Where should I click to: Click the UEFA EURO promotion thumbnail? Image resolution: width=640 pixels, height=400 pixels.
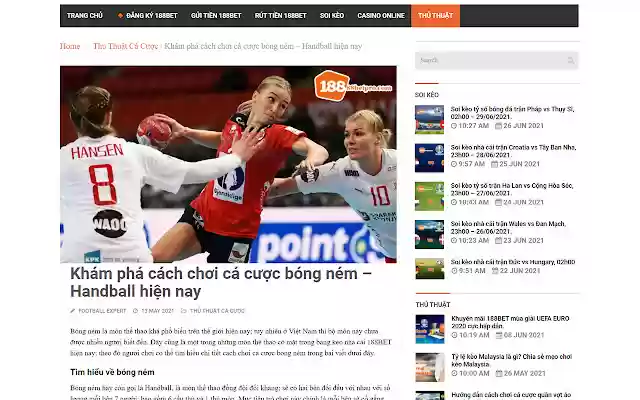430,329
